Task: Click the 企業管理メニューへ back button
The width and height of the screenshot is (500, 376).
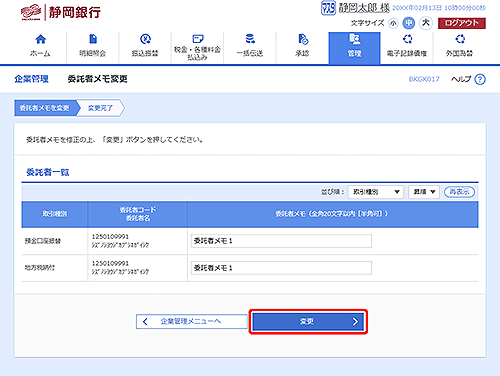Action: (192, 321)
